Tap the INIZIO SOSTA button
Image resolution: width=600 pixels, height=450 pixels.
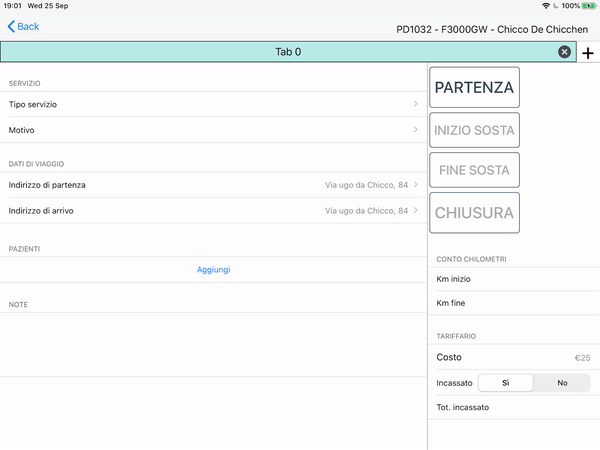pos(474,130)
